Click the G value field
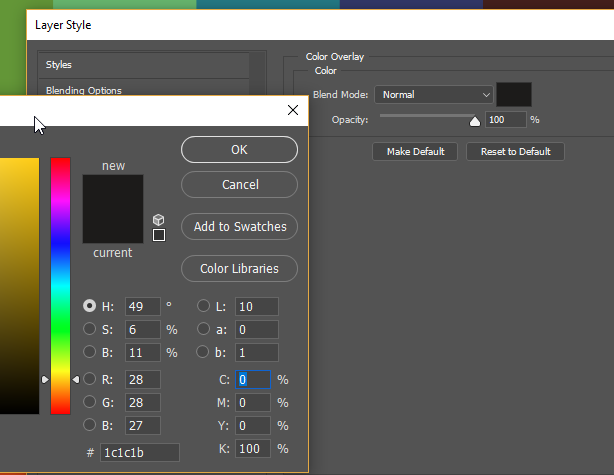 point(143,403)
